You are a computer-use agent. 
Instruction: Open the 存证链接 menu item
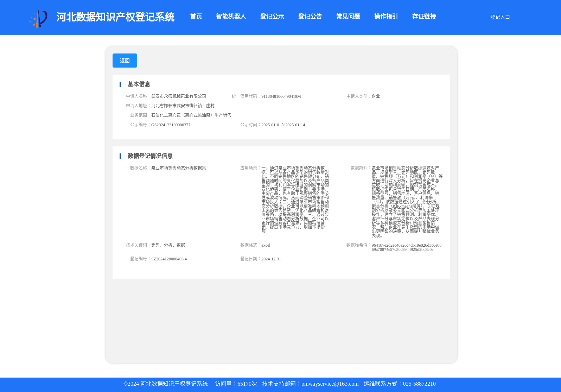pyautogui.click(x=424, y=17)
